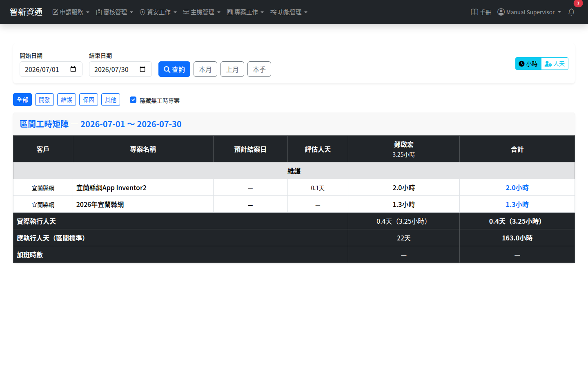
Task: Click the 智新資通 brand logo
Action: pyautogui.click(x=26, y=12)
